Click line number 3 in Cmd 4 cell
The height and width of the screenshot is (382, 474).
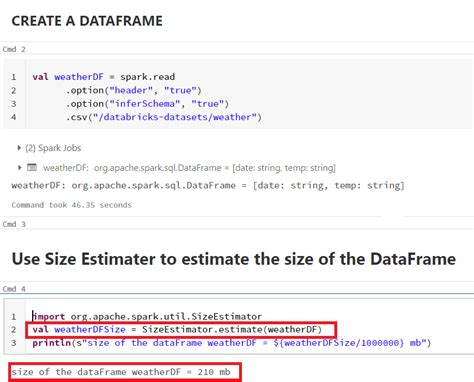13,343
